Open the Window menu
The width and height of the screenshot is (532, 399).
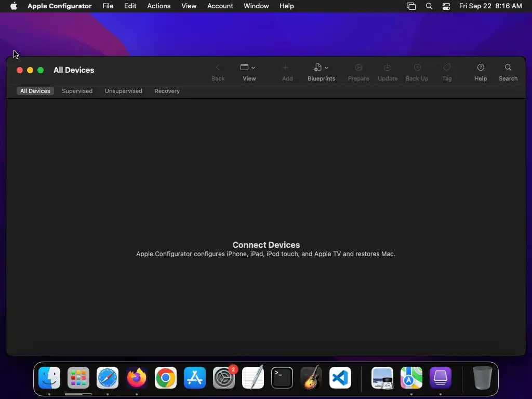pos(256,6)
